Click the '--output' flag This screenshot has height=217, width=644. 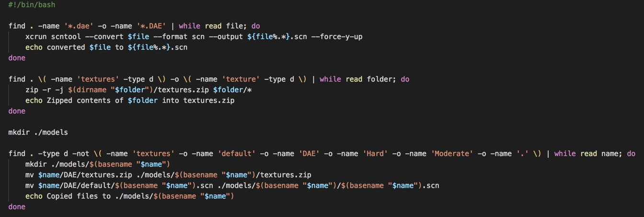pyautogui.click(x=226, y=36)
